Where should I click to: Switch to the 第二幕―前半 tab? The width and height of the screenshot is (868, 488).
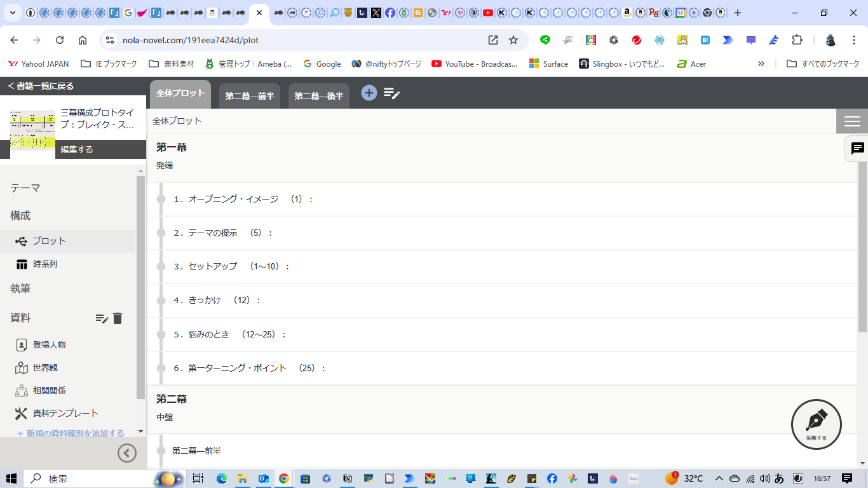pos(250,96)
